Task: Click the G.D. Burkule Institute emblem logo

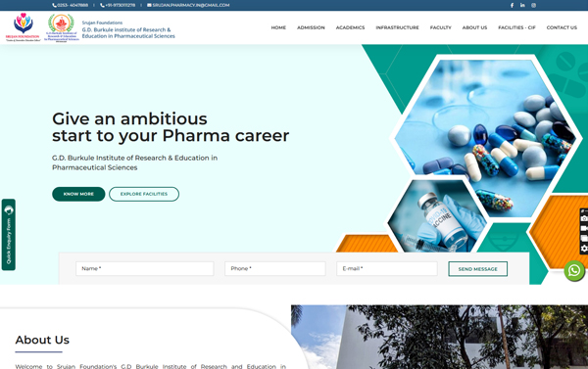Action: (x=62, y=27)
